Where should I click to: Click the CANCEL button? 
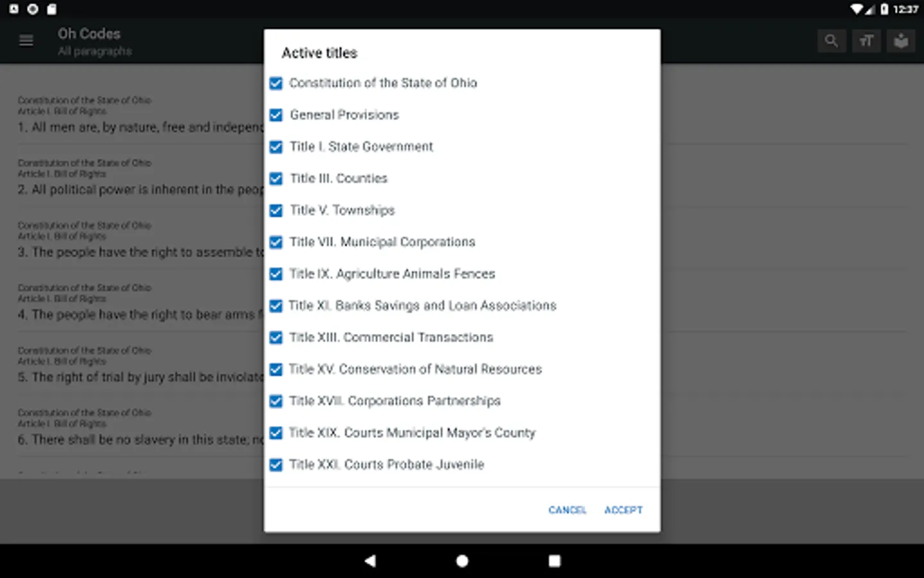coord(567,510)
